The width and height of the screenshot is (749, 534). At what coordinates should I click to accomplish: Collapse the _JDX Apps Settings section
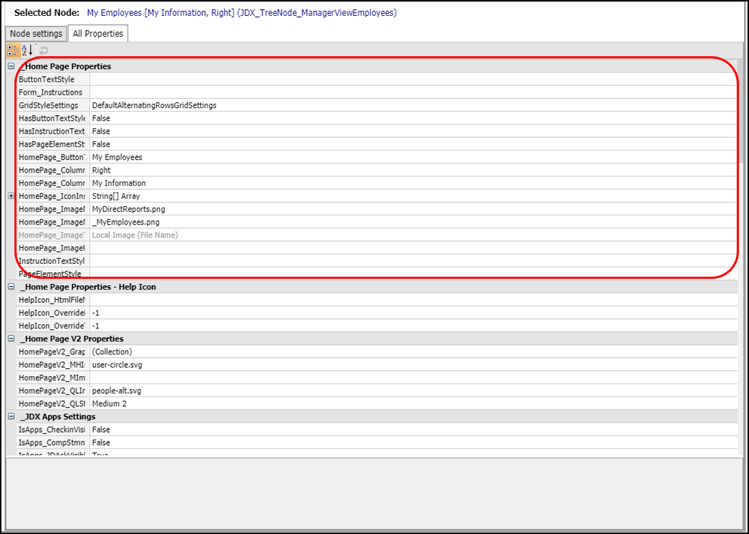[11, 416]
